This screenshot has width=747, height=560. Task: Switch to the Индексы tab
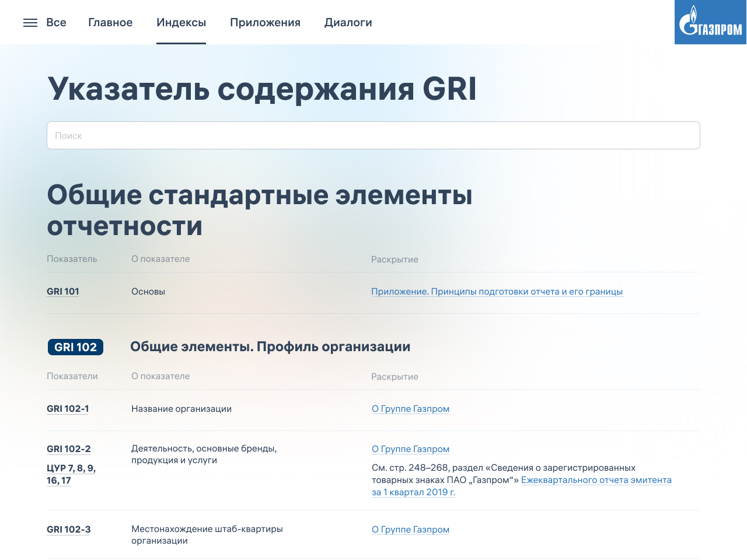point(181,23)
